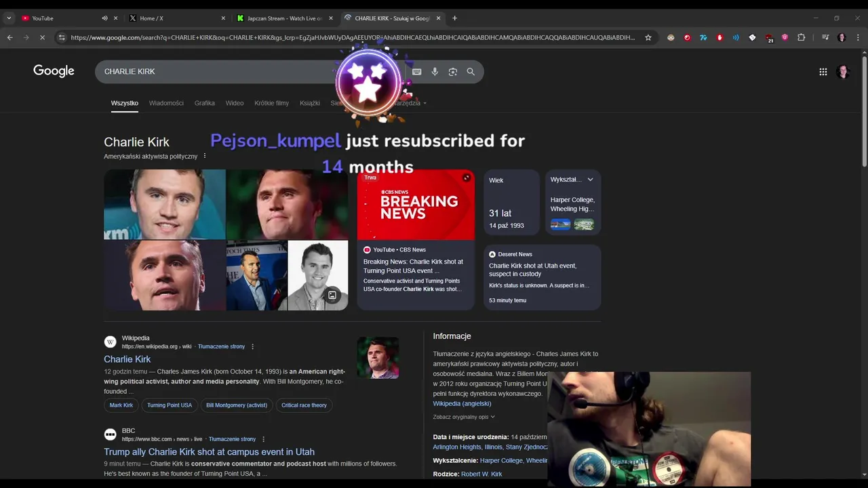The image size is (868, 488).
Task: Open the Google apps grid
Action: pyautogui.click(x=823, y=71)
